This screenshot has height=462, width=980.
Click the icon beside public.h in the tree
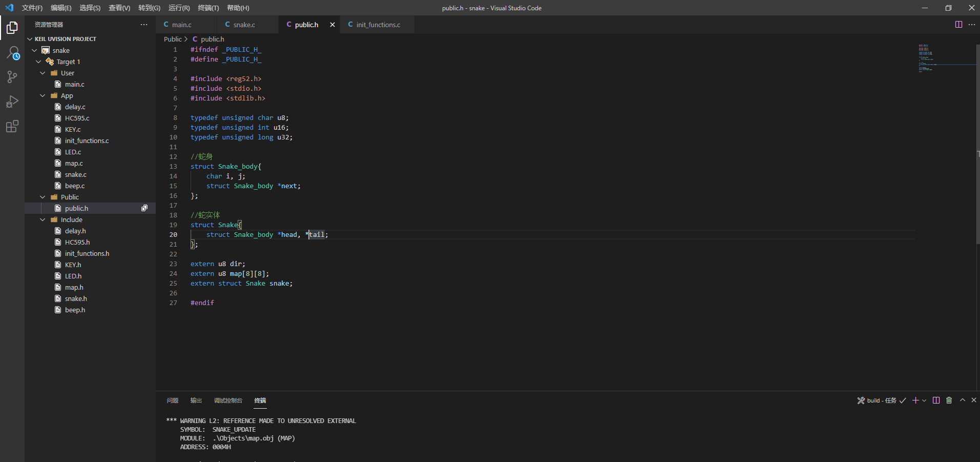[x=144, y=208]
